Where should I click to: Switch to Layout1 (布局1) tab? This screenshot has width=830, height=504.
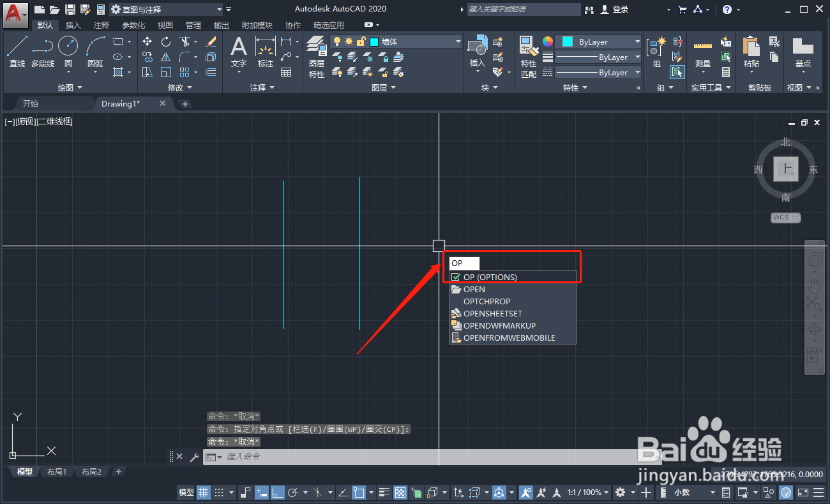point(56,472)
